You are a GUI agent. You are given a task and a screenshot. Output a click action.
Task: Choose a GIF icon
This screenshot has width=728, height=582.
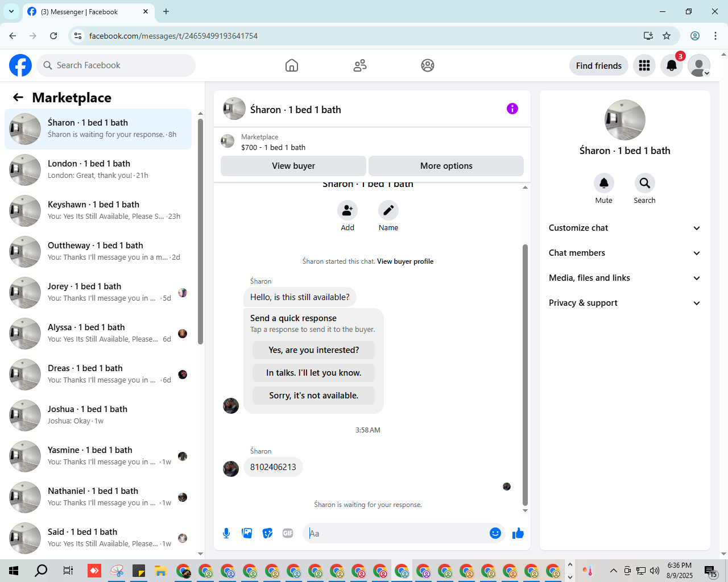tap(288, 533)
